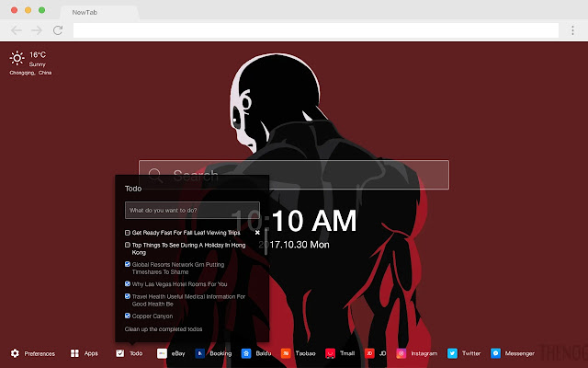Click the Todo checklist icon
Screen dimensions: 588x368
[x=120, y=353]
